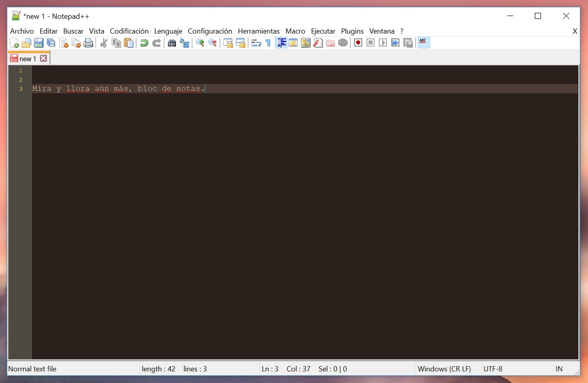The height and width of the screenshot is (383, 588).
Task: Zoom out of the document text
Action: pyautogui.click(x=212, y=43)
